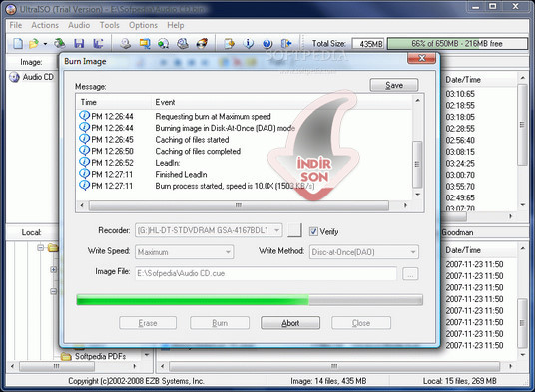Open the Options menu
The image size is (535, 392).
click(143, 25)
